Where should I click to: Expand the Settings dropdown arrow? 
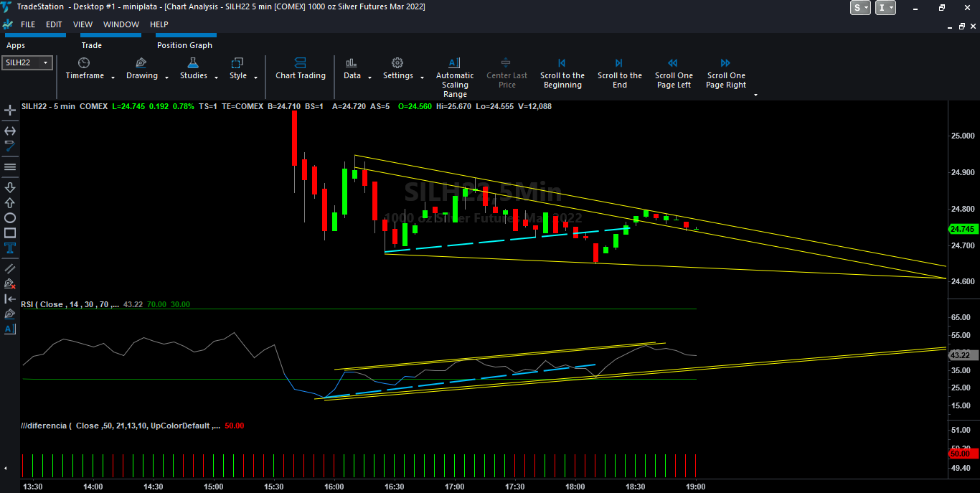[x=421, y=78]
